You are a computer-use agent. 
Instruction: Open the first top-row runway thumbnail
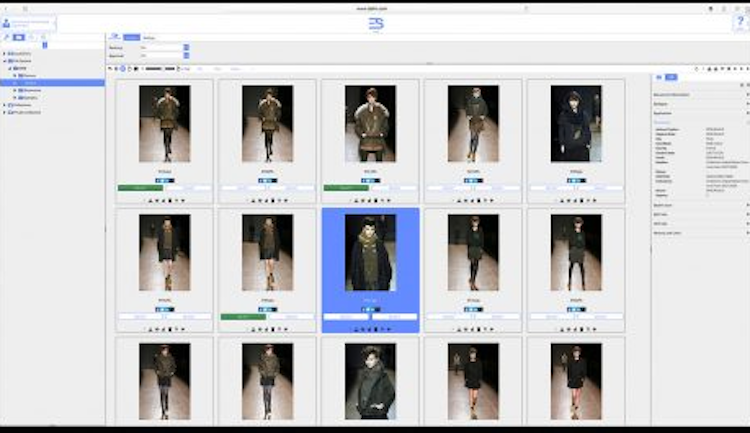[x=165, y=123]
